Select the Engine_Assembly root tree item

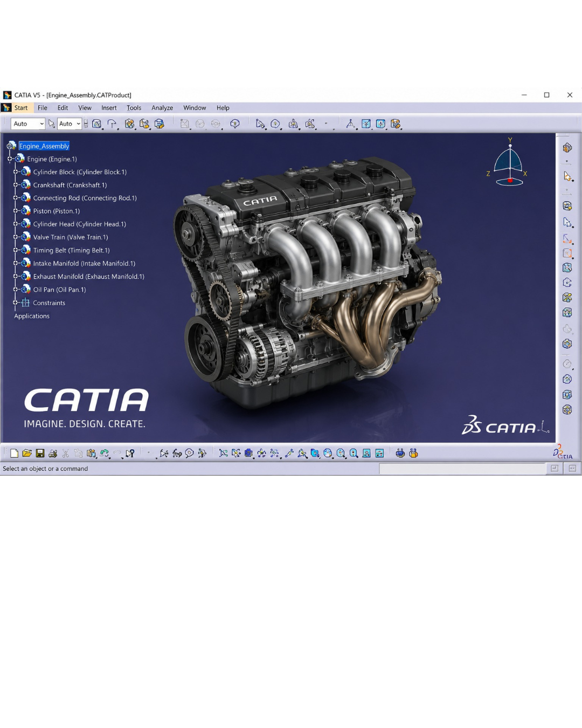click(44, 146)
